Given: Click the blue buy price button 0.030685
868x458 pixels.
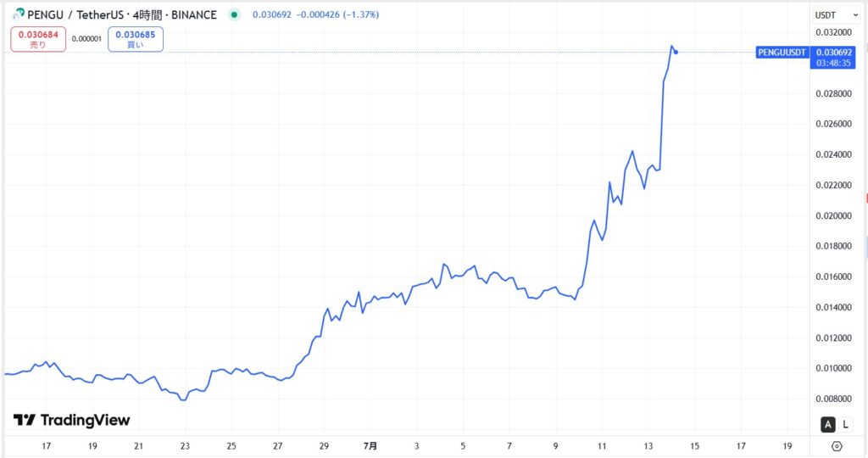Looking at the screenshot, I should tap(136, 39).
